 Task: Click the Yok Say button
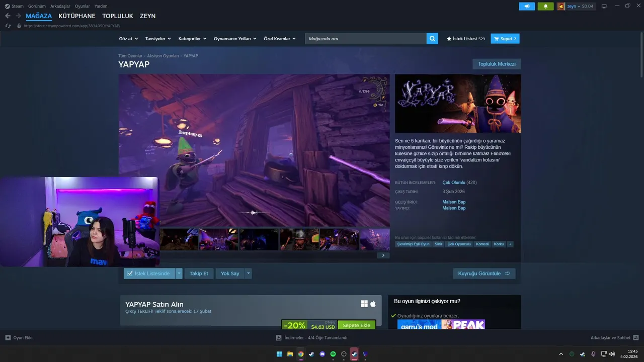tap(230, 274)
